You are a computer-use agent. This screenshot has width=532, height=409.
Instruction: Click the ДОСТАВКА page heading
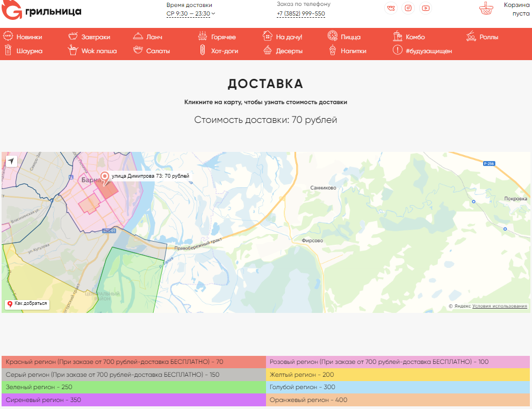tap(265, 84)
